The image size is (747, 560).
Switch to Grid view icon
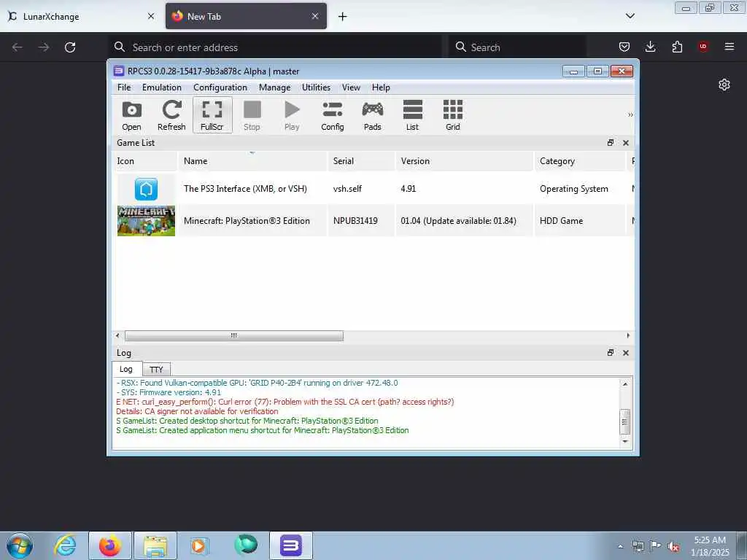[452, 115]
